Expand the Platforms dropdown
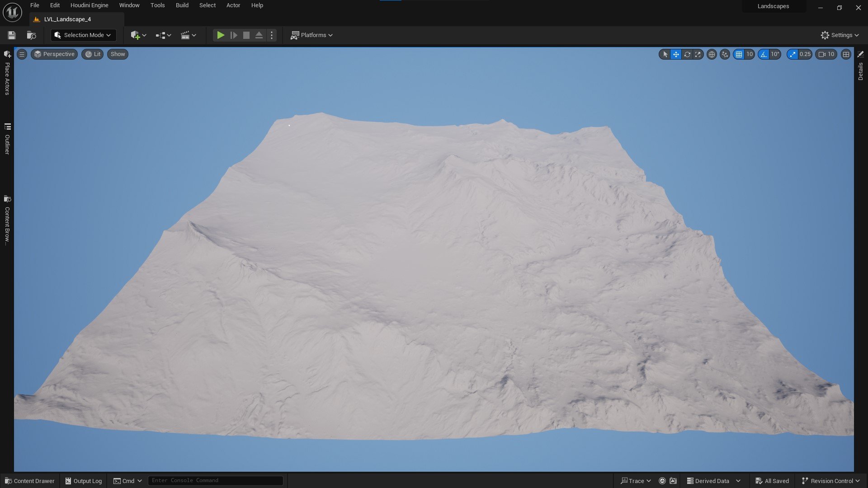The image size is (868, 488). tap(311, 35)
